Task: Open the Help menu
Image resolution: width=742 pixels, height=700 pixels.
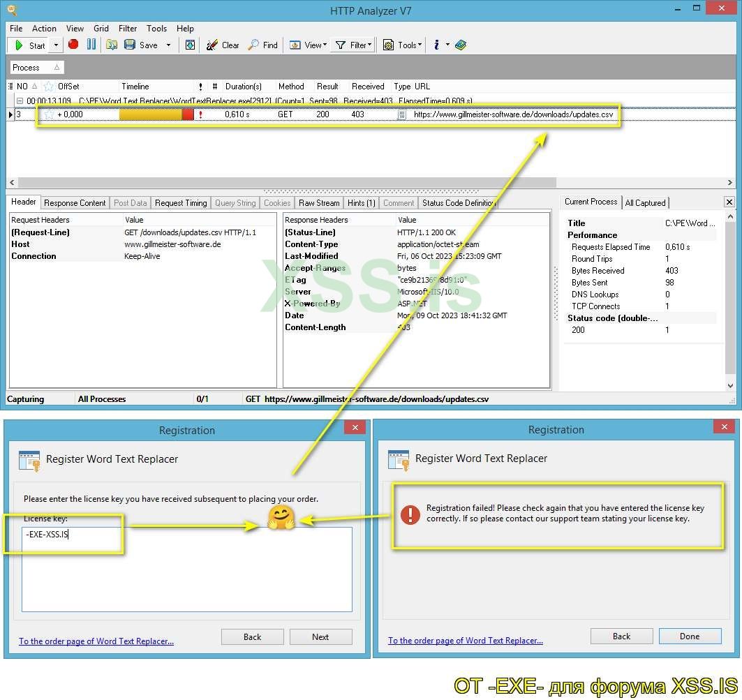Action: 185,29
